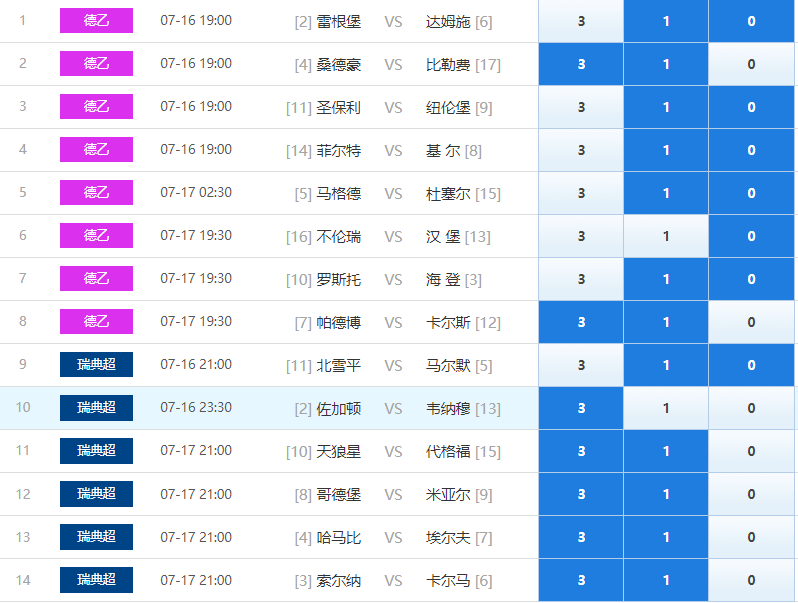Click away team 海 登
The height and width of the screenshot is (603, 798).
(x=443, y=279)
